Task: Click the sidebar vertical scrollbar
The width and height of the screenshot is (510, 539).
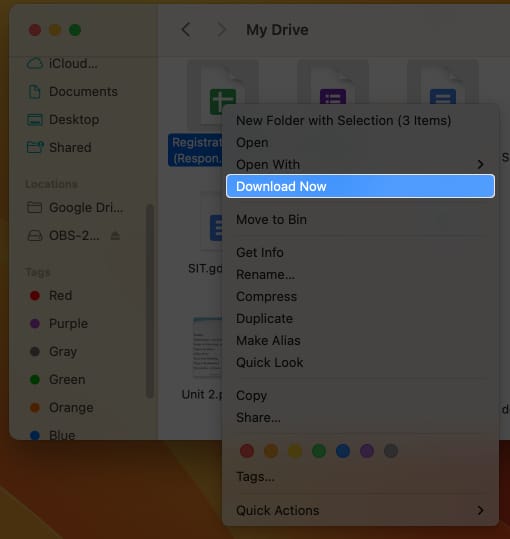Action: (x=149, y=301)
